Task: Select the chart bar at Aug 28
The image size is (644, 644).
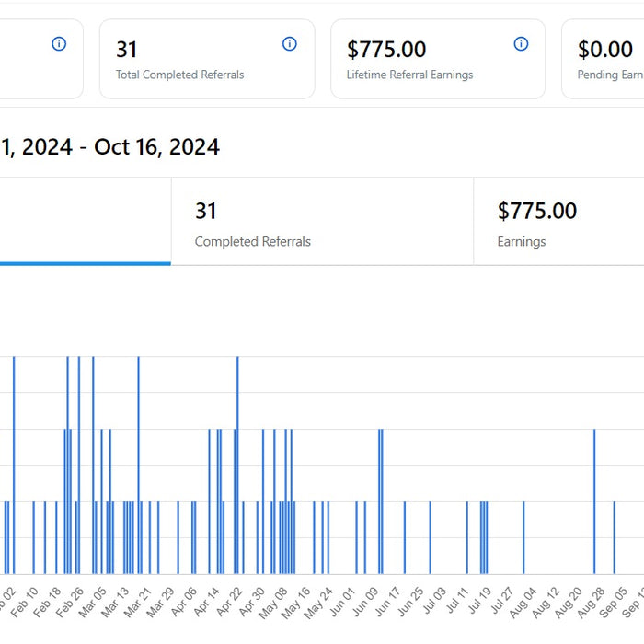Action: tap(594, 501)
